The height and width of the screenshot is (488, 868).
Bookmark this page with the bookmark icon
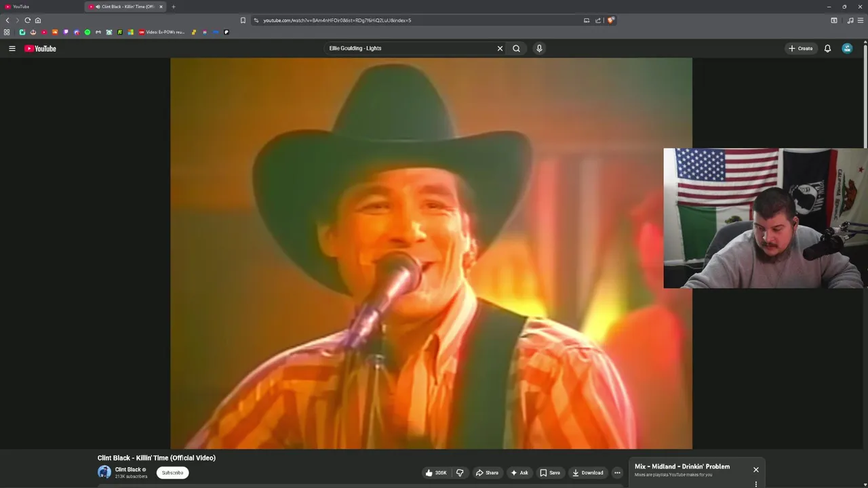(x=243, y=20)
